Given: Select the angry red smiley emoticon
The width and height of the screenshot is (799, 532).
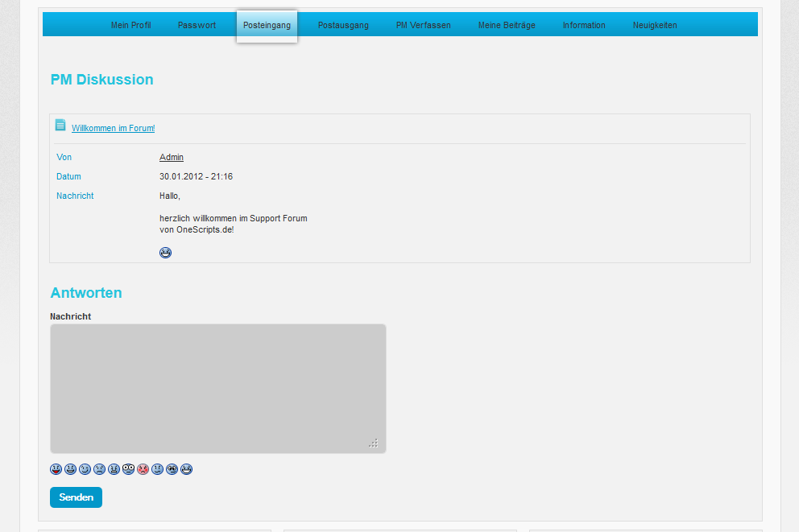Looking at the screenshot, I should pyautogui.click(x=143, y=469).
